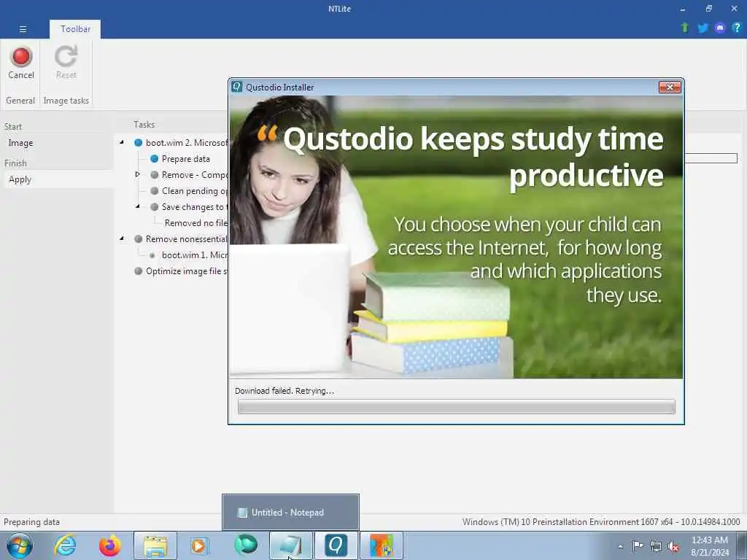This screenshot has width=747, height=560.
Task: Switch to the Toolbar tab
Action: (75, 29)
